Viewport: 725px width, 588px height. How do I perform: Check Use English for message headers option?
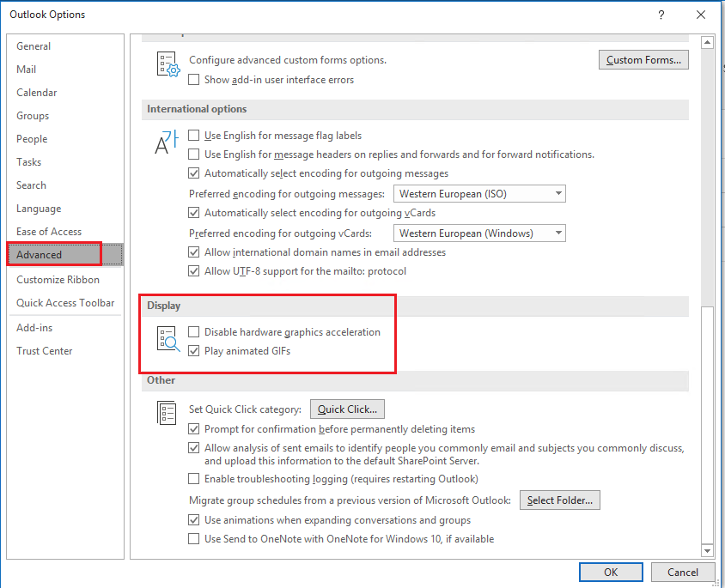194,155
